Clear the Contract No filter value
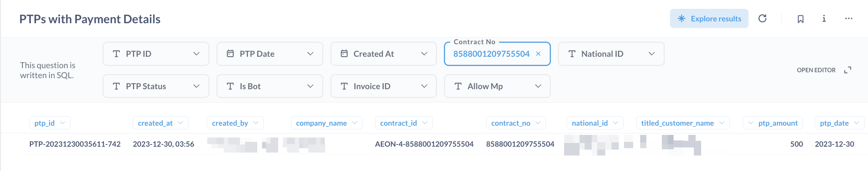Screen dimensions: 868x171 538,54
